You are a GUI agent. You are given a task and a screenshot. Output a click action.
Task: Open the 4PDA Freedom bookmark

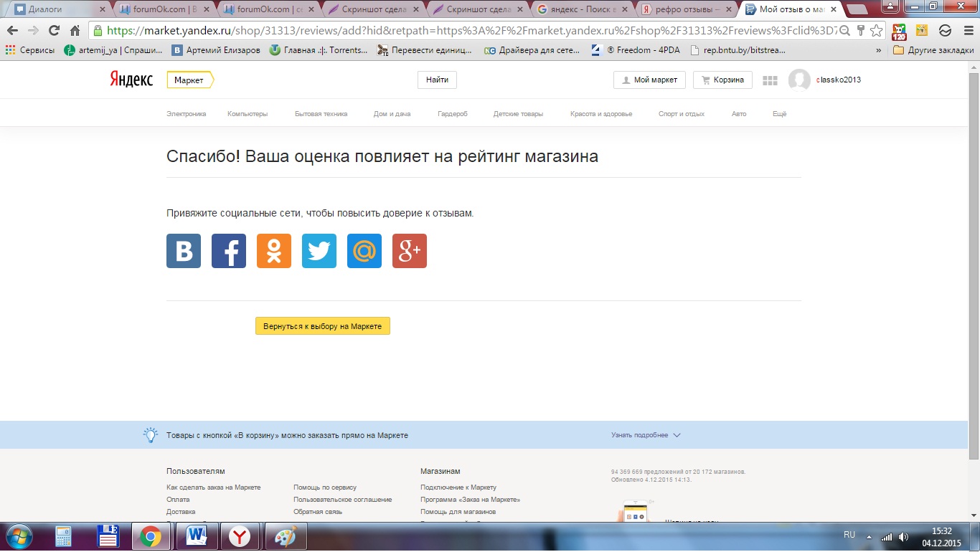coord(635,51)
